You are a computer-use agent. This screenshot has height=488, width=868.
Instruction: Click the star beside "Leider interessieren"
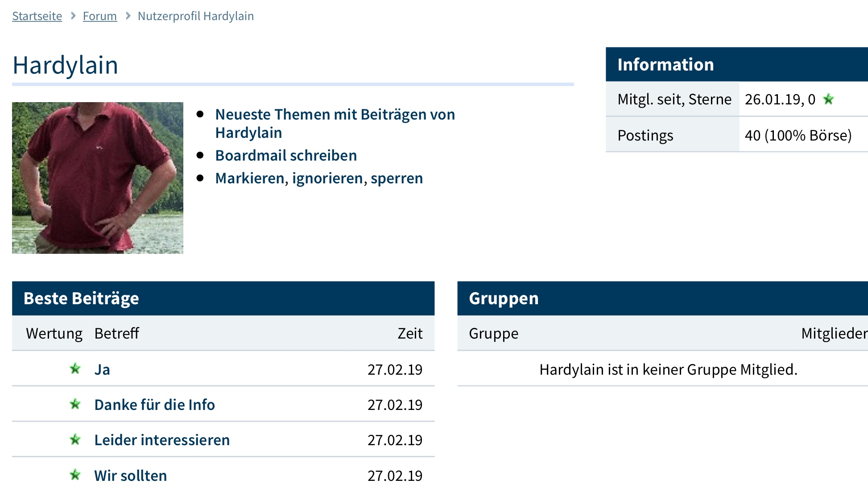pos(76,440)
